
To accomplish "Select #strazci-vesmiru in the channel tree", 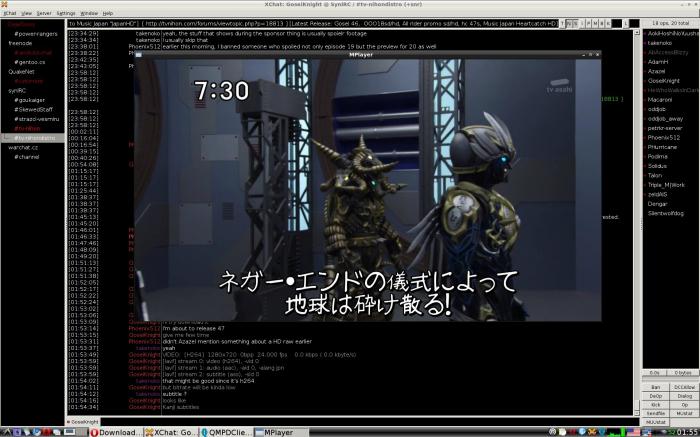I will (37, 119).
